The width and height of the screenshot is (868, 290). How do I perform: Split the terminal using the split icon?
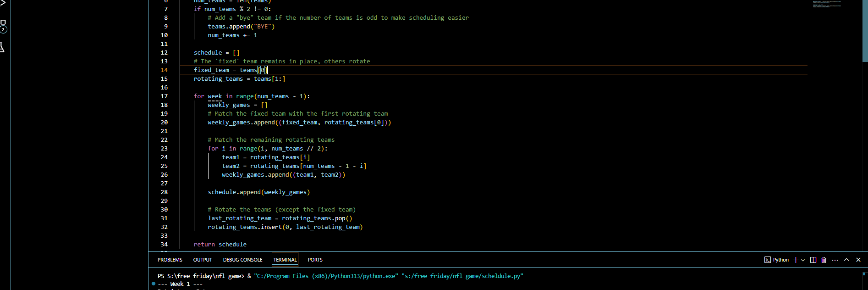pos(813,260)
